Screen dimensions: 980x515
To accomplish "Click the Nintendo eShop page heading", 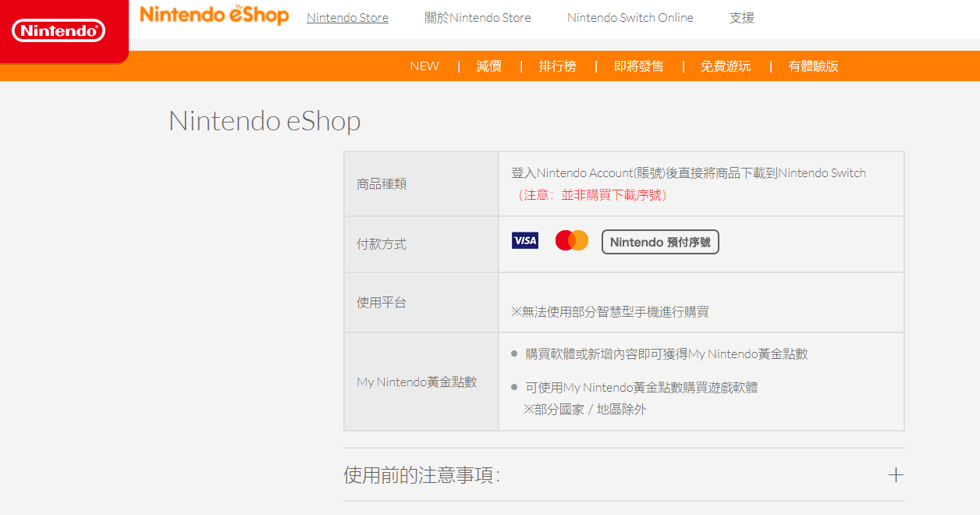I will pos(265,121).
